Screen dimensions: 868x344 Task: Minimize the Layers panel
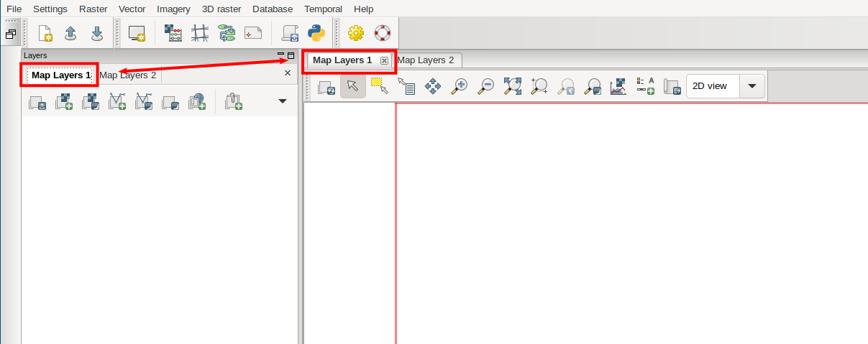(x=281, y=55)
